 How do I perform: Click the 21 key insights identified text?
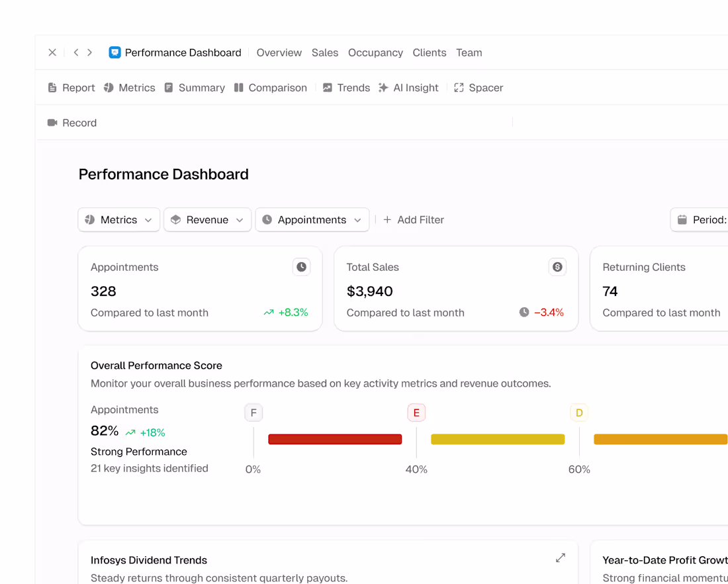click(x=150, y=468)
